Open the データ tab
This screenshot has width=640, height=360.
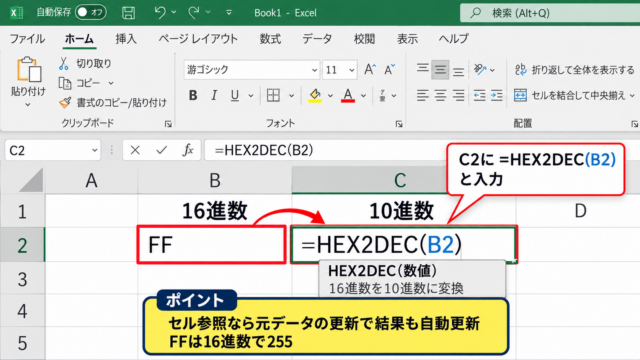tap(317, 39)
